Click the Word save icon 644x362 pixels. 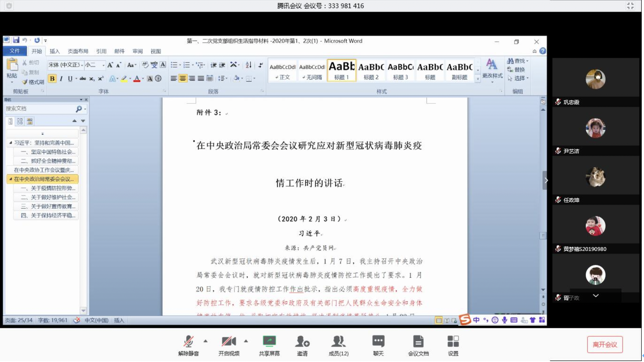tap(16, 40)
